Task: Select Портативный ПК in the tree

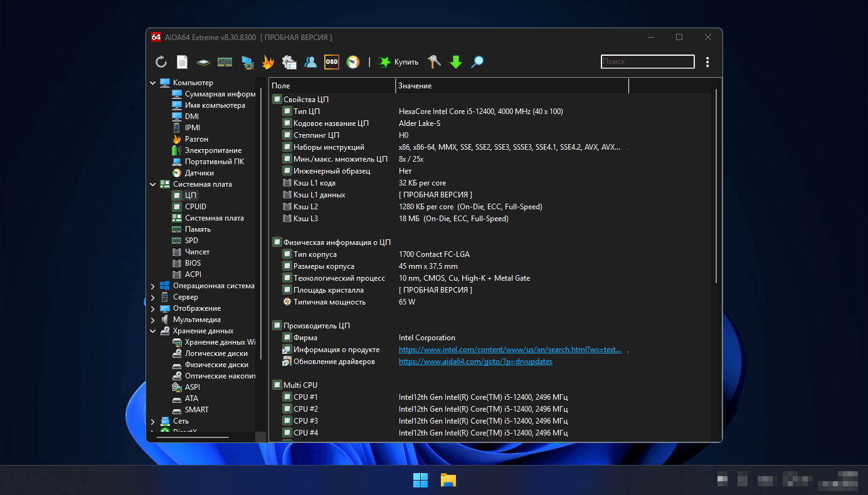Action: pyautogui.click(x=208, y=162)
